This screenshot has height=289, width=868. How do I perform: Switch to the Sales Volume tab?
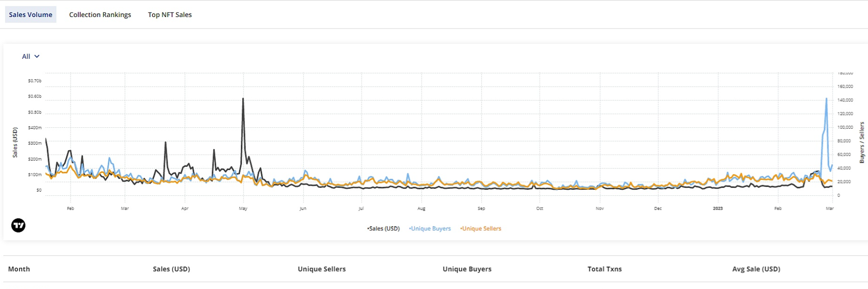(x=30, y=15)
